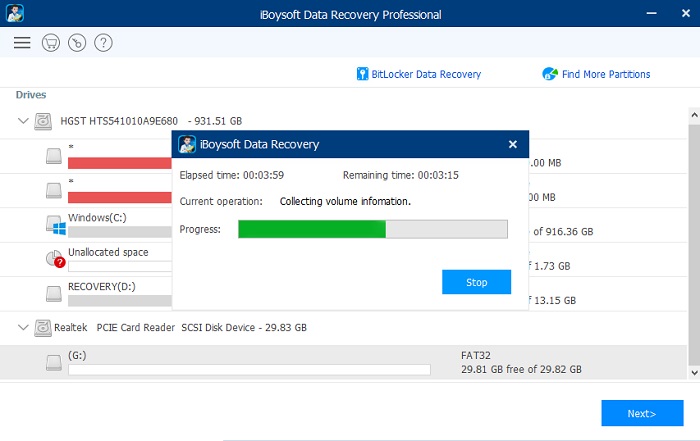The image size is (700, 441).
Task: Click the "SCSI Disk Device - 29.83 GB" text
Action: point(244,328)
